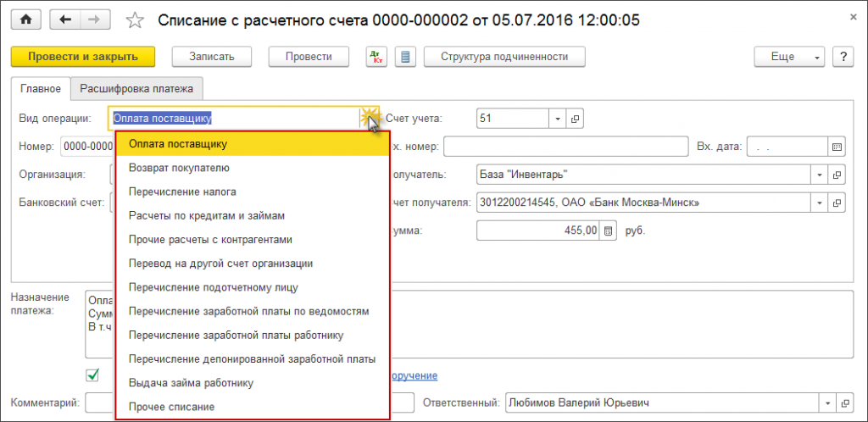
Task: Select Оплата поставщику in the list
Action: [x=252, y=144]
